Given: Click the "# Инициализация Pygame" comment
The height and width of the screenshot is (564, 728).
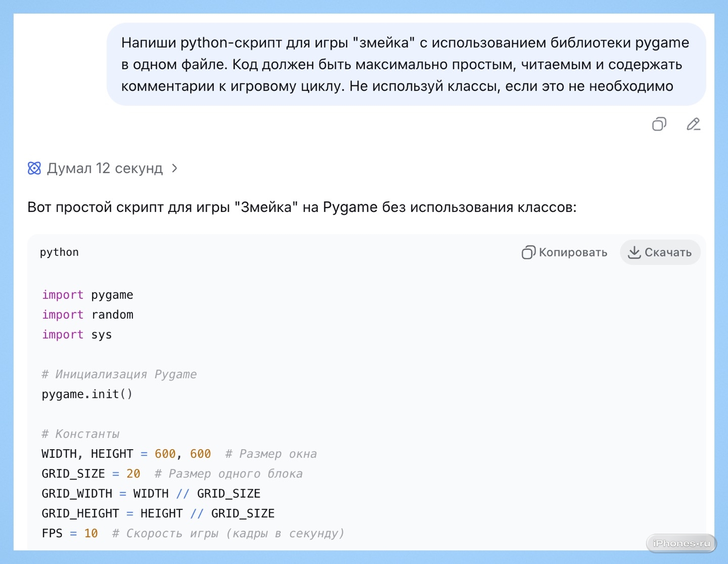Looking at the screenshot, I should click(119, 374).
